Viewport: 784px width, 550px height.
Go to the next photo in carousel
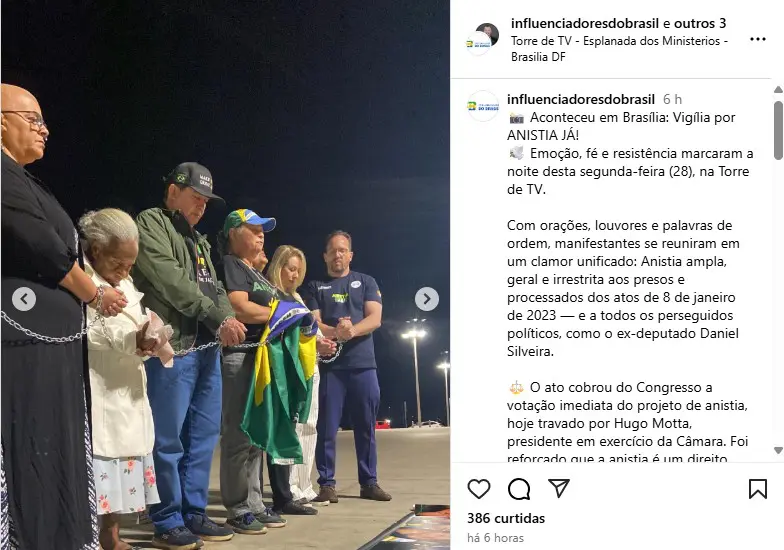tap(426, 299)
